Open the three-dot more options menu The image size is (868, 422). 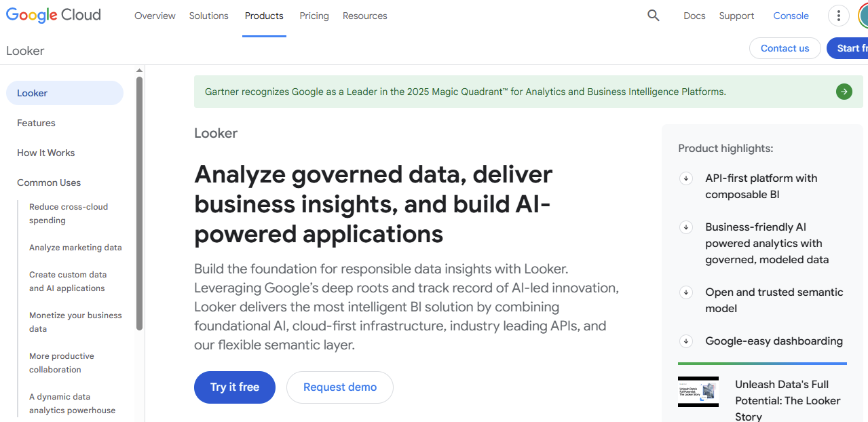(839, 16)
